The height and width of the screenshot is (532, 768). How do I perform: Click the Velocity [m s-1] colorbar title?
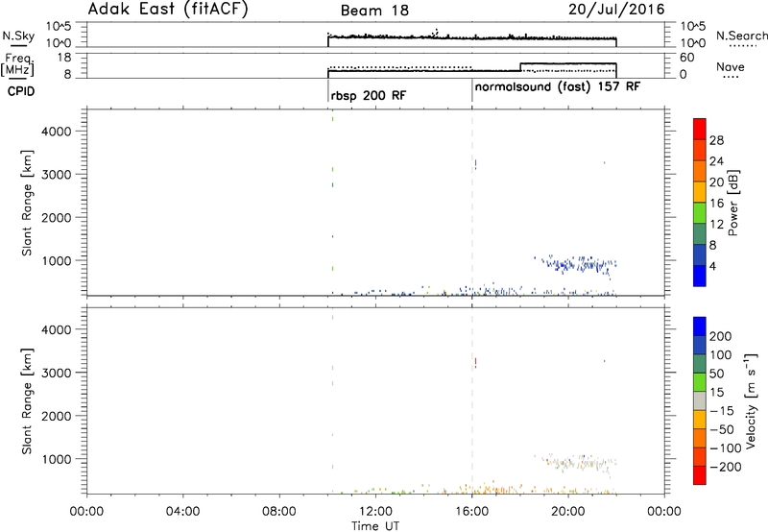pyautogui.click(x=751, y=400)
